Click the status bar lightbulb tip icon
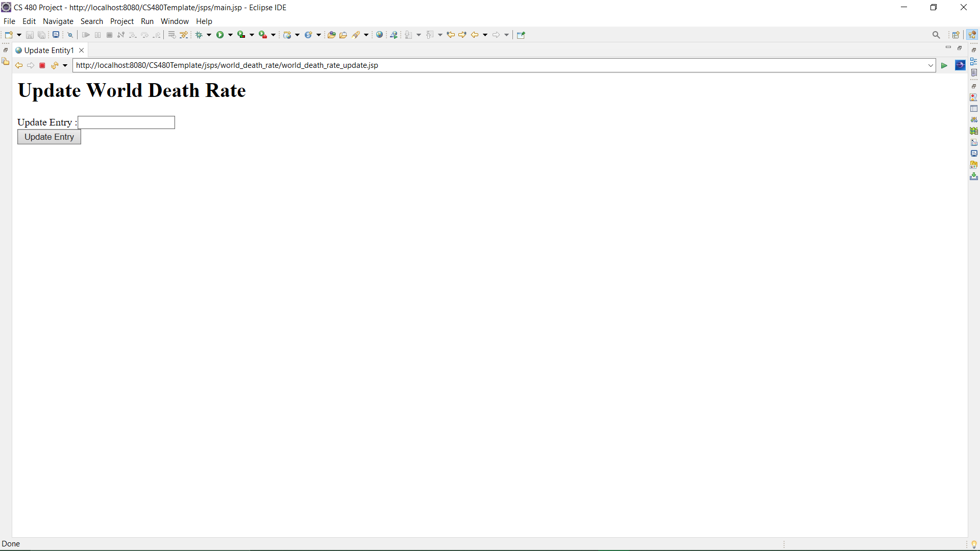The image size is (980, 551). (x=974, y=544)
